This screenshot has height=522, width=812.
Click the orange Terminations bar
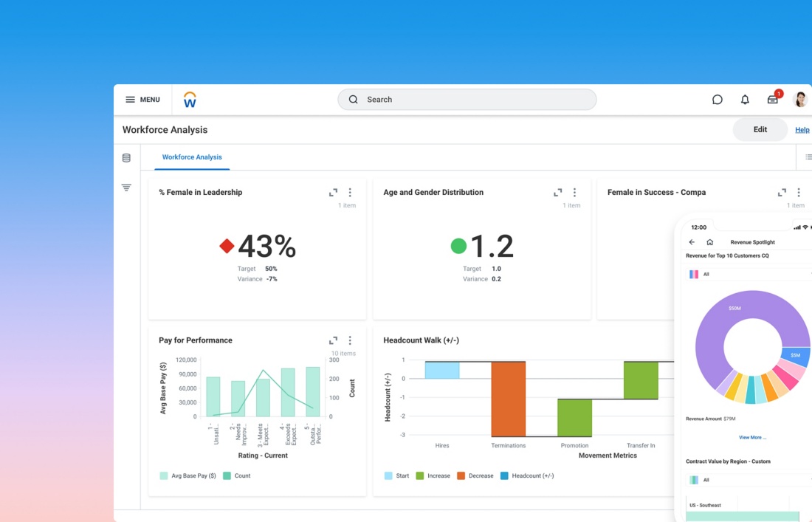[508, 399]
